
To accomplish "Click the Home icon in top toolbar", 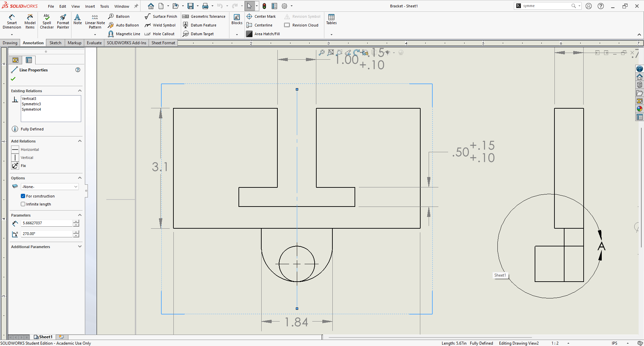I will pyautogui.click(x=151, y=6).
